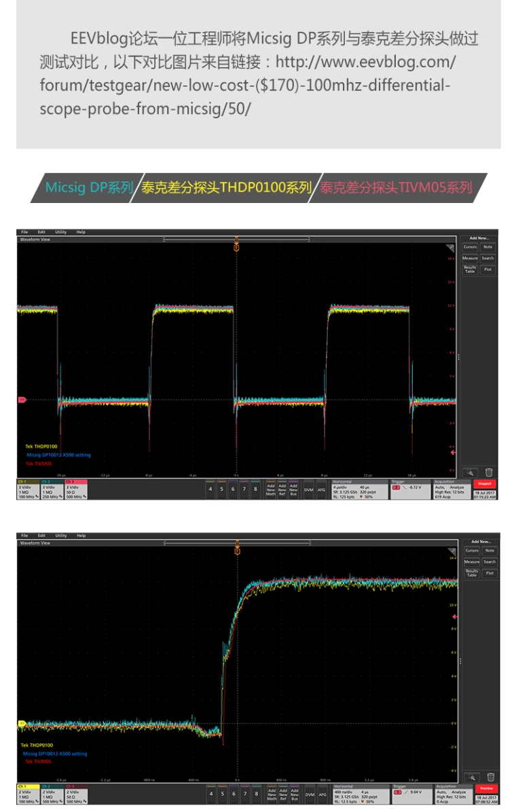Toggle the DVM button in the upper oscilloscope
This screenshot has width=516, height=812.
309,489
